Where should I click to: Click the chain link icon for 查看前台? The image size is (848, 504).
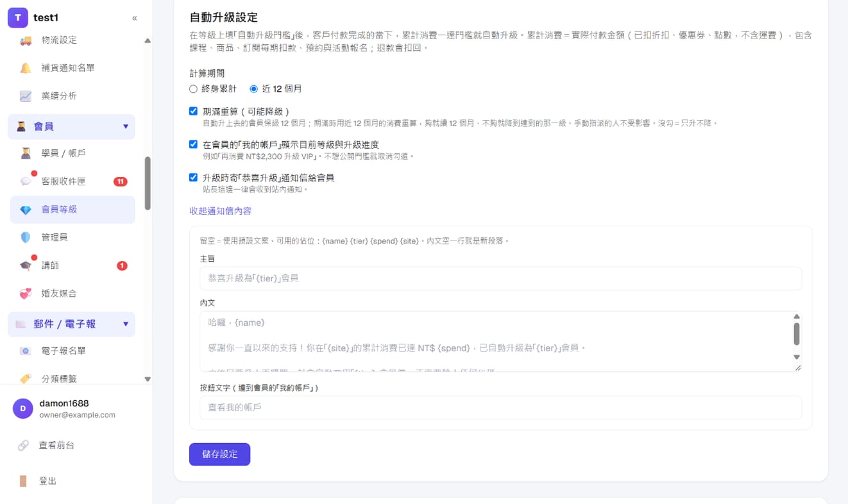[23, 445]
